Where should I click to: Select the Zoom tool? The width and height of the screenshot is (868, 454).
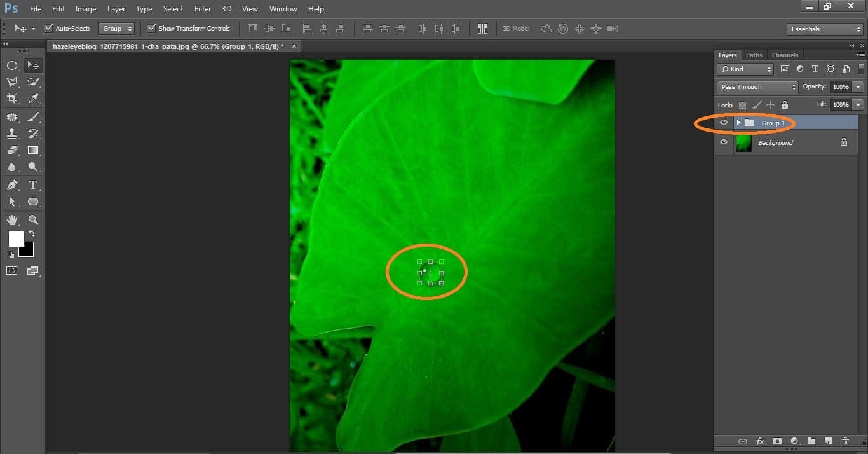[33, 220]
